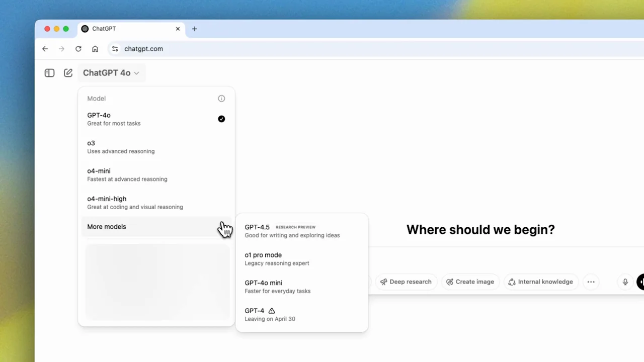Select GPT-4o mini model
The width and height of the screenshot is (644, 362).
[x=302, y=287]
